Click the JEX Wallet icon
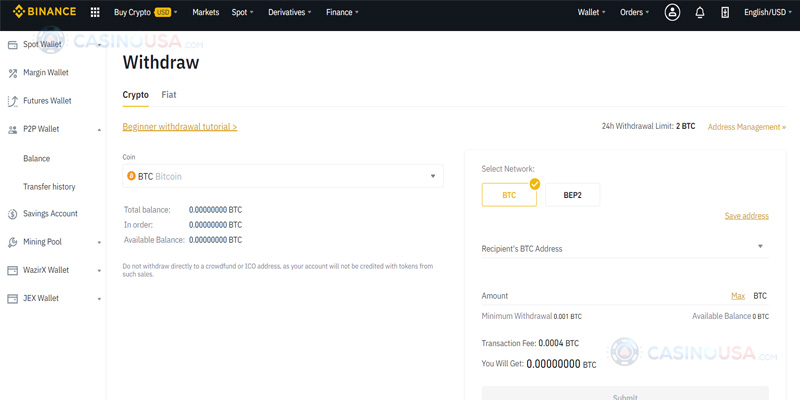This screenshot has width=800, height=400. pyautogui.click(x=13, y=298)
